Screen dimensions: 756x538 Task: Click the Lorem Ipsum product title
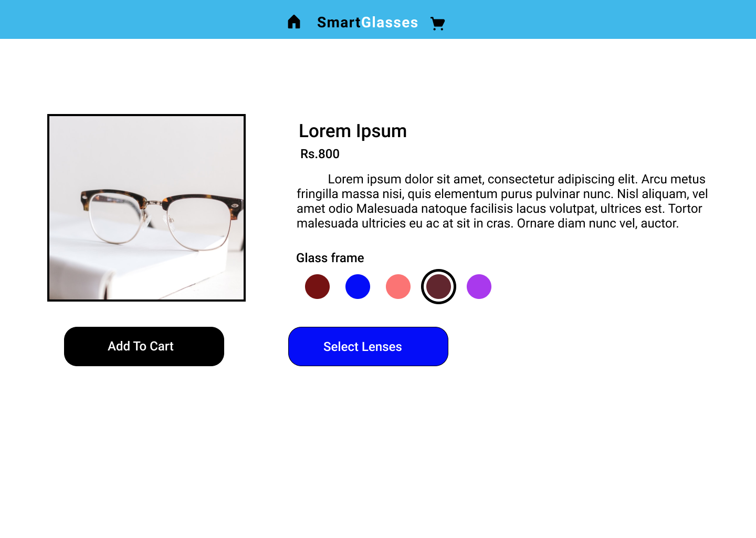click(x=353, y=131)
